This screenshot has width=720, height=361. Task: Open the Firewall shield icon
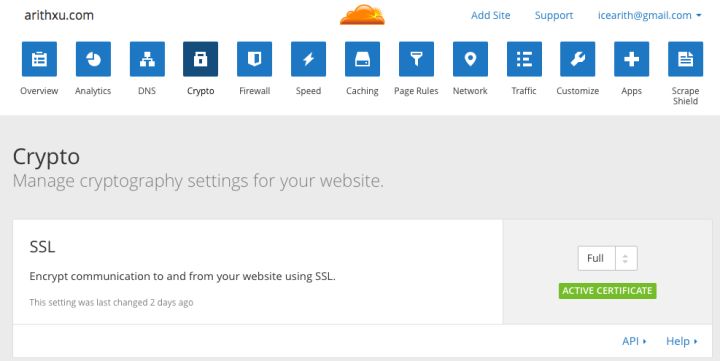click(x=254, y=59)
